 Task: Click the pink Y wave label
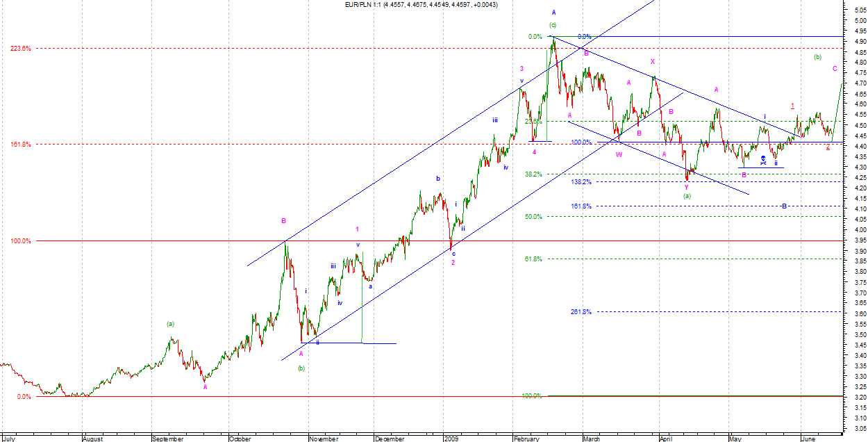(x=686, y=187)
